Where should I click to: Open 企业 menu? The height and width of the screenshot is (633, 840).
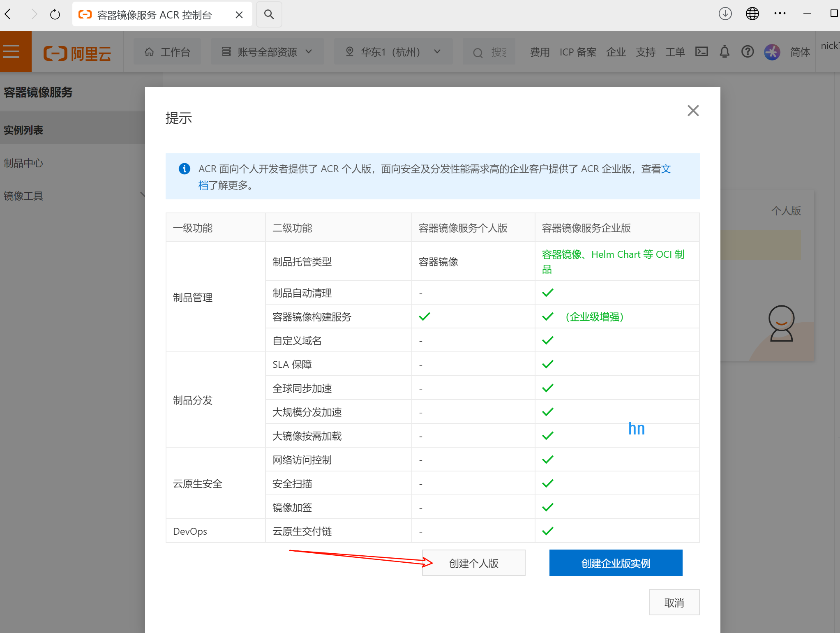point(616,52)
